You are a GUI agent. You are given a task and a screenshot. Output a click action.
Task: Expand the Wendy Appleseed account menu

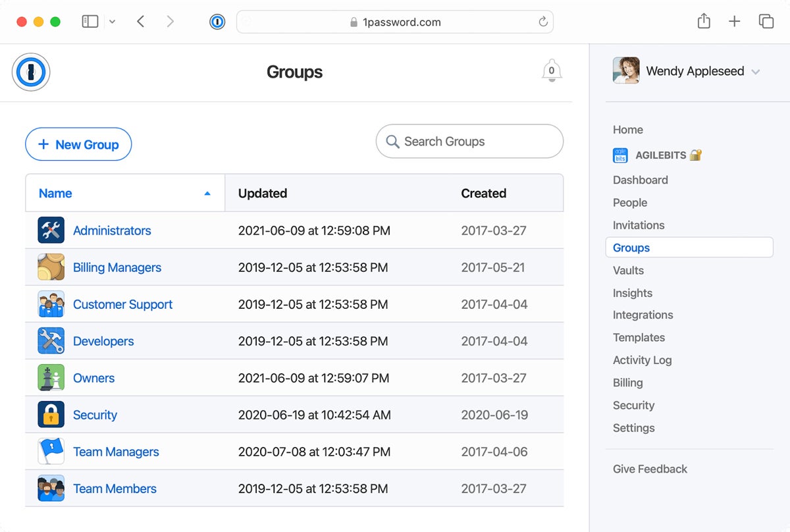coord(755,72)
